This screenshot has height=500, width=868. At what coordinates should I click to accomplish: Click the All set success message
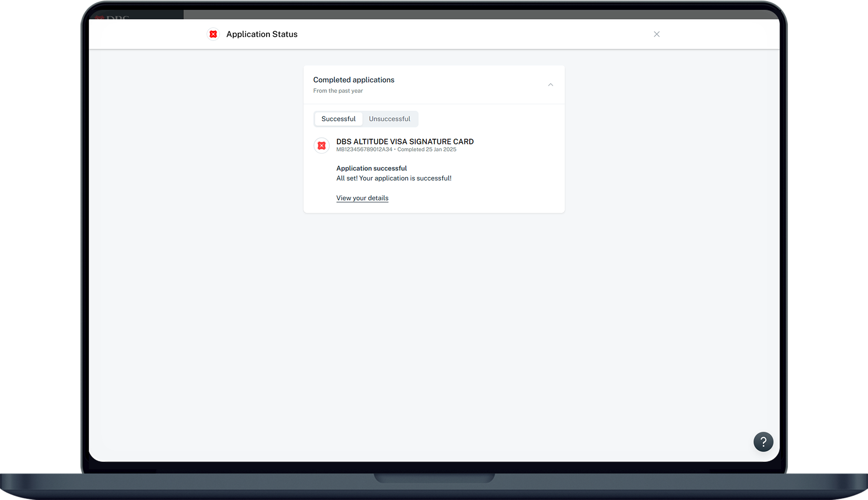(x=394, y=178)
